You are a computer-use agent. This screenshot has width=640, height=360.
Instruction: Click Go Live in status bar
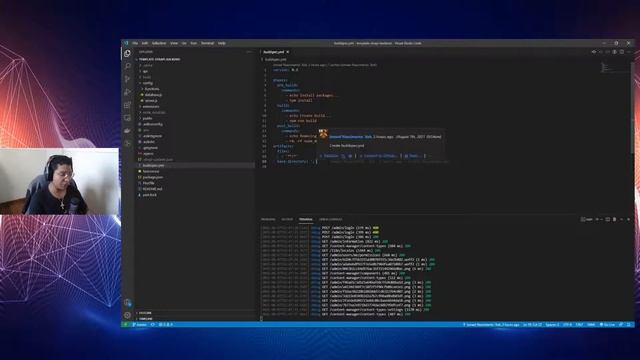point(607,325)
